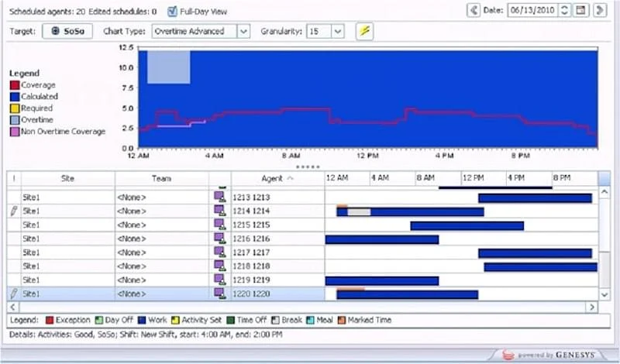Image resolution: width=620 pixels, height=364 pixels.
Task: Open the calendar date picker icon
Action: point(581,10)
